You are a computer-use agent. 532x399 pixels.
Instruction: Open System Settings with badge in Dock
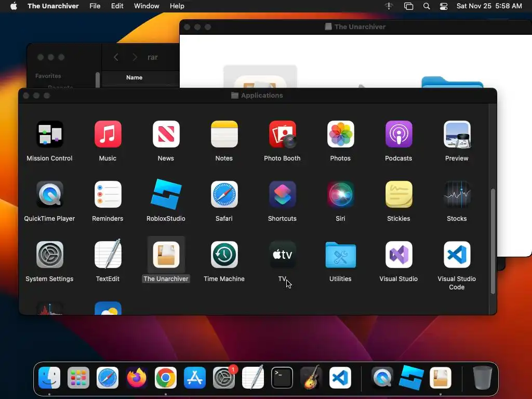[224, 378]
